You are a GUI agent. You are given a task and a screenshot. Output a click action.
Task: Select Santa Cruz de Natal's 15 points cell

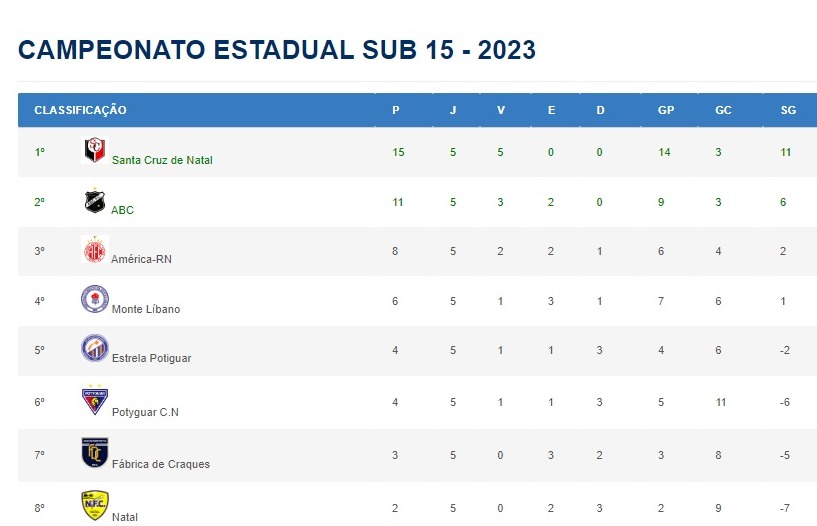click(x=398, y=152)
